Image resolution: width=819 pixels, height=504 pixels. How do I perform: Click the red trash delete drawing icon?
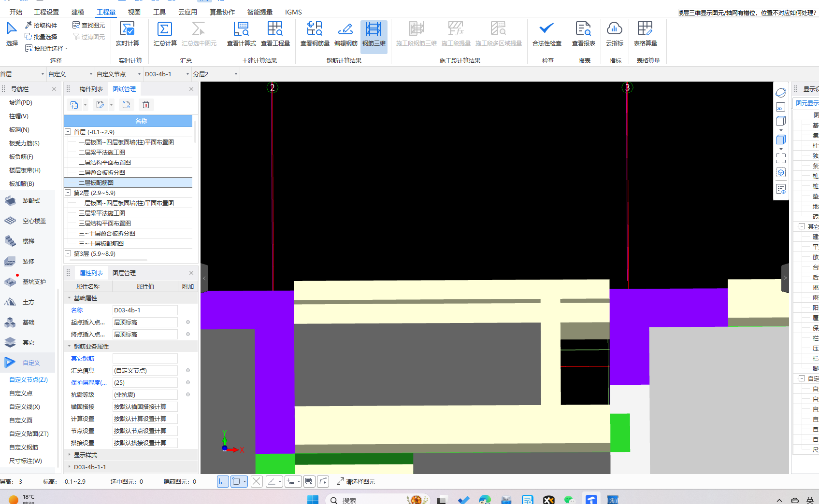[x=146, y=105]
